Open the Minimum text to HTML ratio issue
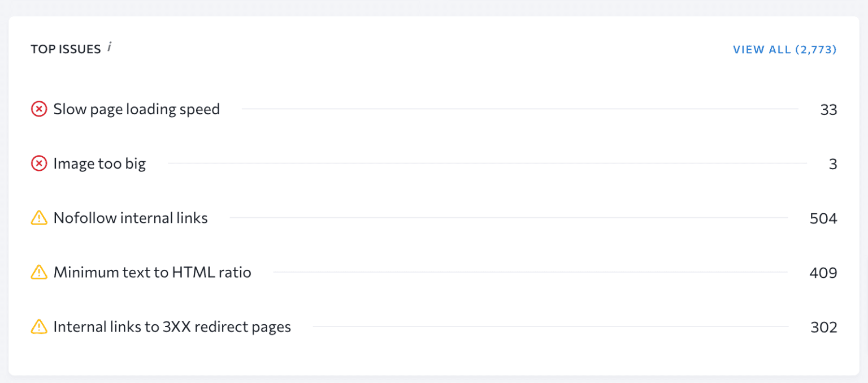 pyautogui.click(x=153, y=272)
